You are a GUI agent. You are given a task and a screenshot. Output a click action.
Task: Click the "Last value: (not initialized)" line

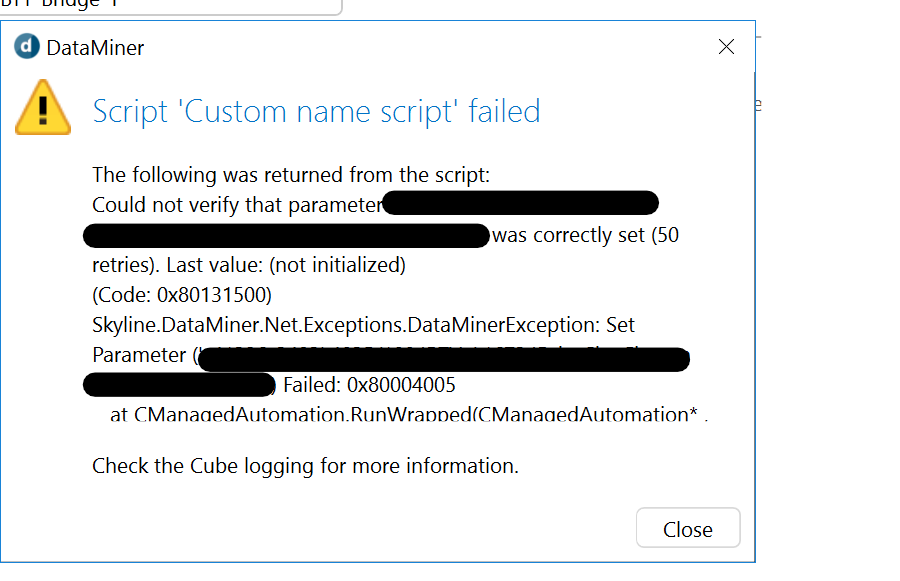click(286, 265)
